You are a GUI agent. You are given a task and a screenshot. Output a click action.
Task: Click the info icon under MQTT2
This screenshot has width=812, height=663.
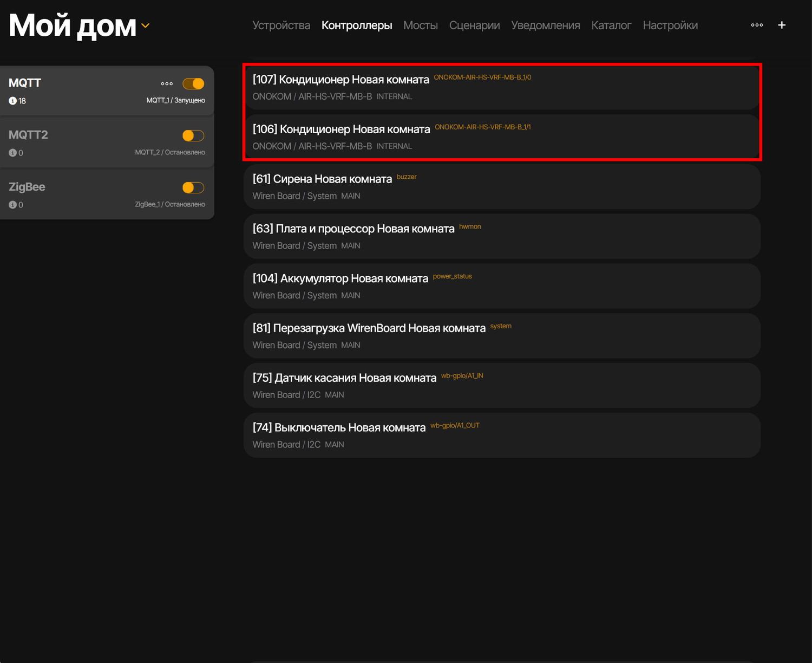[12, 153]
